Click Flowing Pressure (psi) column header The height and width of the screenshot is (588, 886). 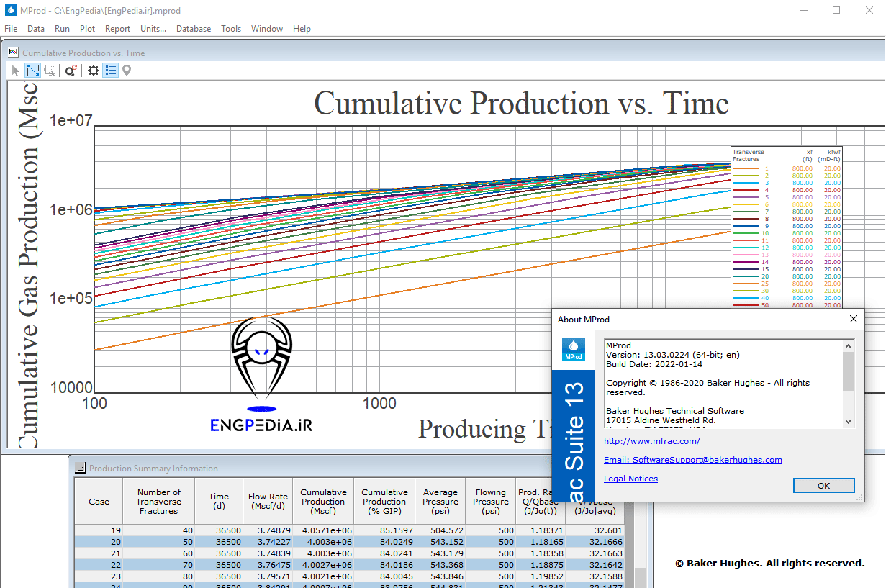point(491,502)
